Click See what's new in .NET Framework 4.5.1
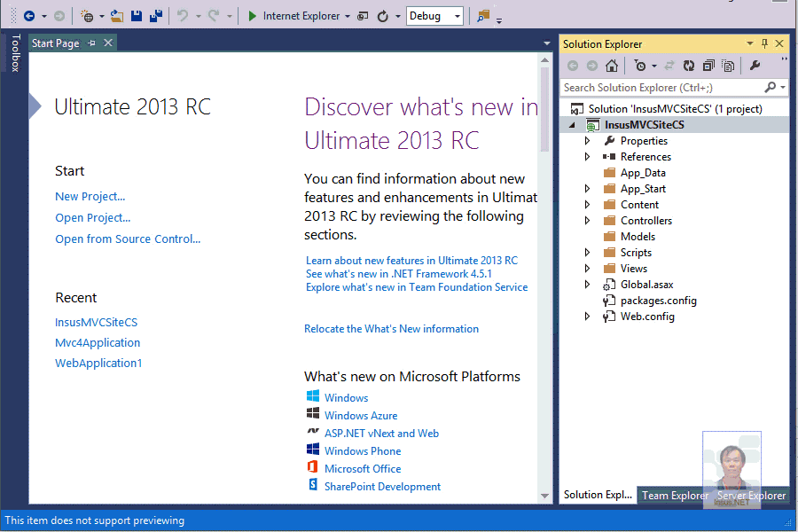This screenshot has height=532, width=798. [x=399, y=274]
